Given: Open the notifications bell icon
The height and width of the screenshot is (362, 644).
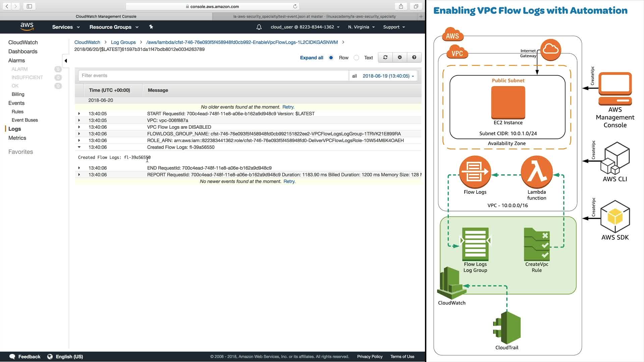Looking at the screenshot, I should (x=259, y=27).
